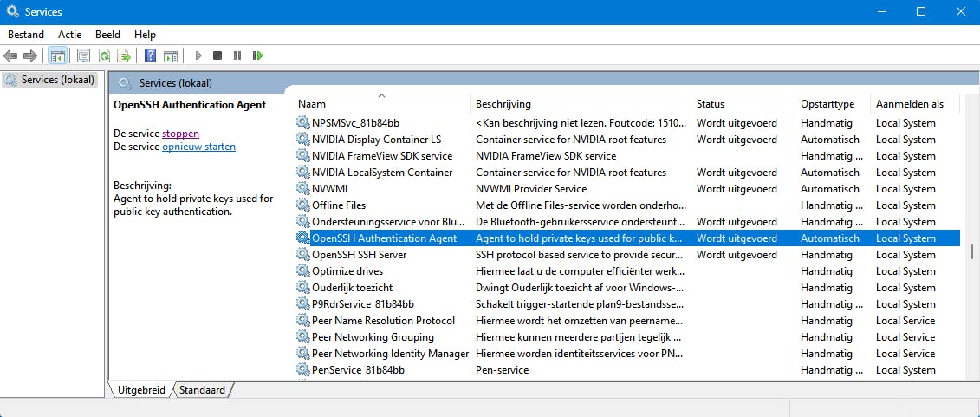Image resolution: width=980 pixels, height=417 pixels.
Task: Click the gear icon next to NVWMI
Action: click(x=302, y=188)
